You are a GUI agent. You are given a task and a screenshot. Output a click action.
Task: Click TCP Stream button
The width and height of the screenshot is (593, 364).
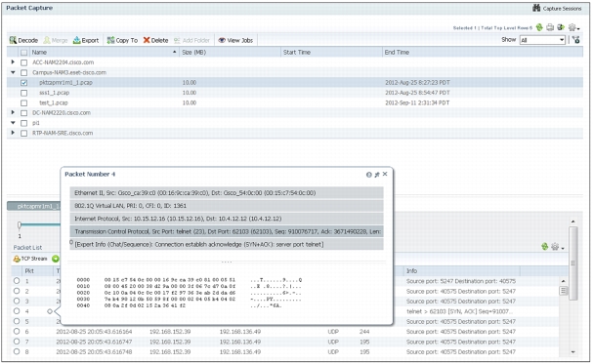click(30, 259)
